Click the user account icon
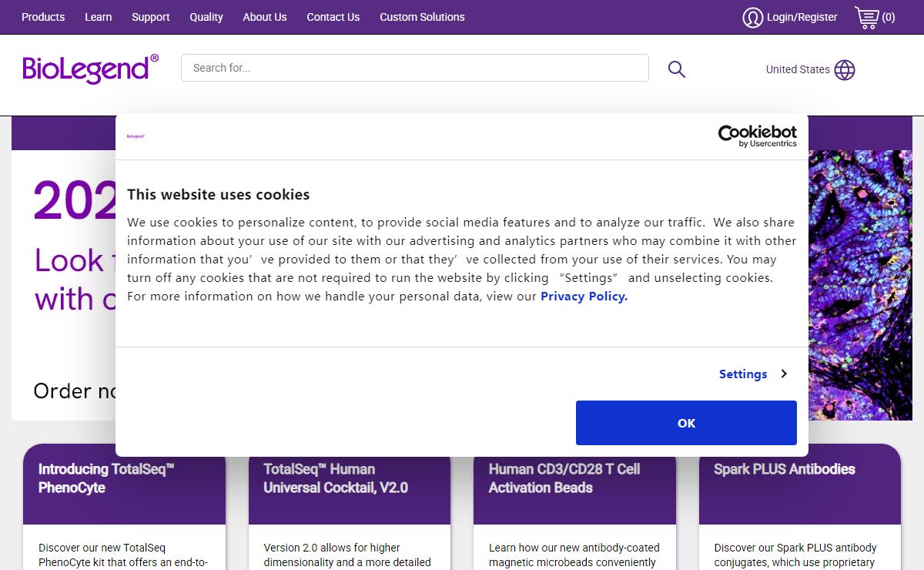The height and width of the screenshot is (570, 924). coord(752,17)
